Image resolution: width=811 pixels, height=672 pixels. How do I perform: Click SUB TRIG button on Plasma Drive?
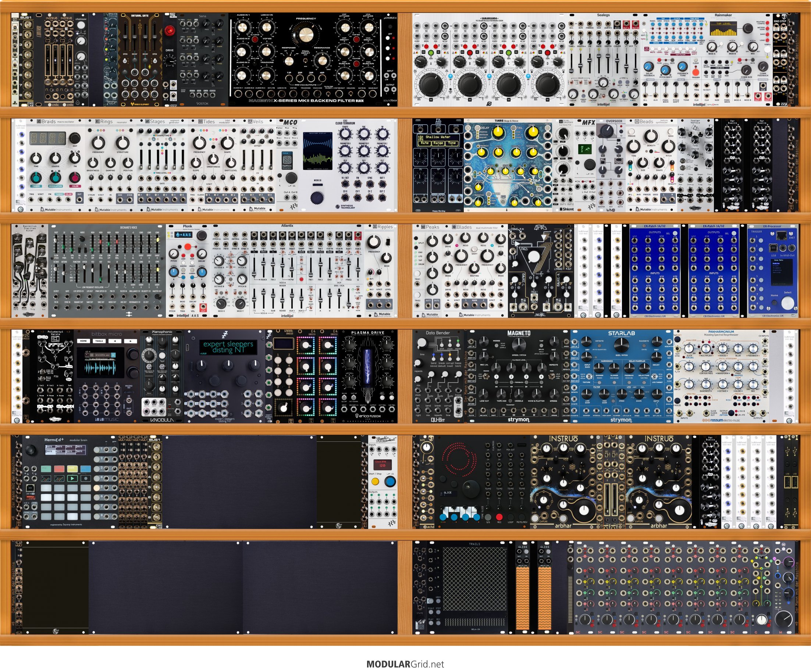point(391,397)
